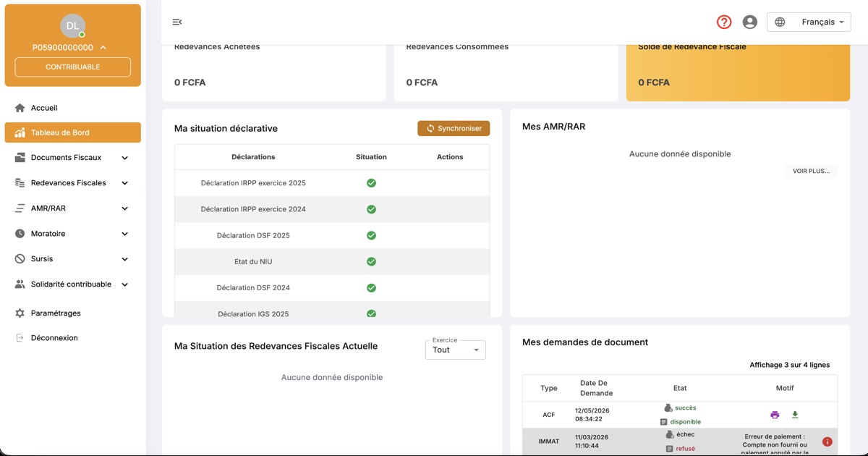The image size is (868, 456).
Task: Click the Etat du NIU row text
Action: pos(253,261)
